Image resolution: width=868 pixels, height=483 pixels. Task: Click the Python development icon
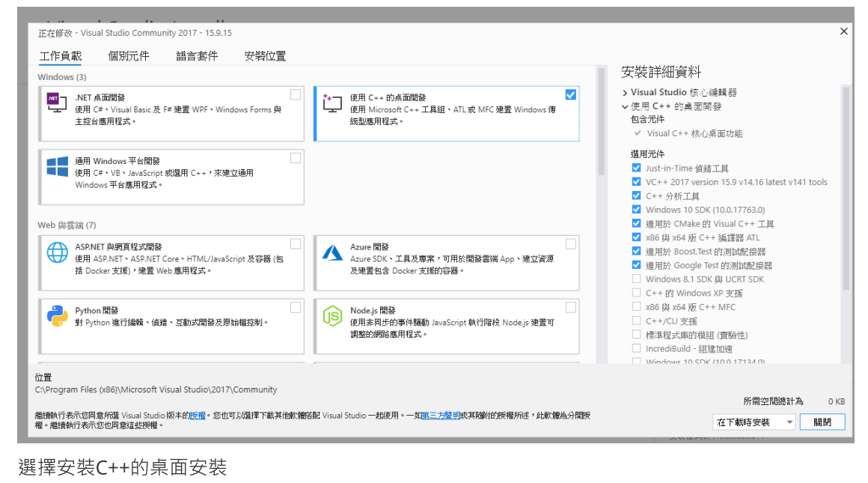click(57, 316)
